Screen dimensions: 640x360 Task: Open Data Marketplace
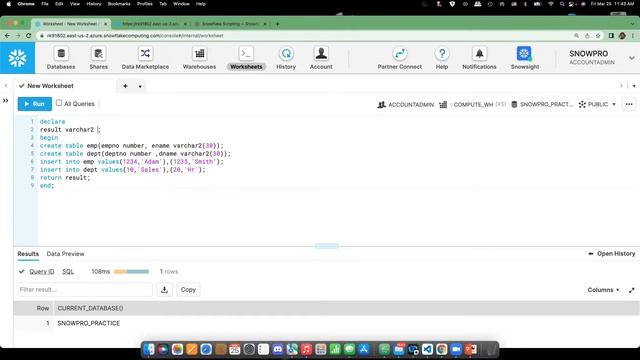click(145, 58)
